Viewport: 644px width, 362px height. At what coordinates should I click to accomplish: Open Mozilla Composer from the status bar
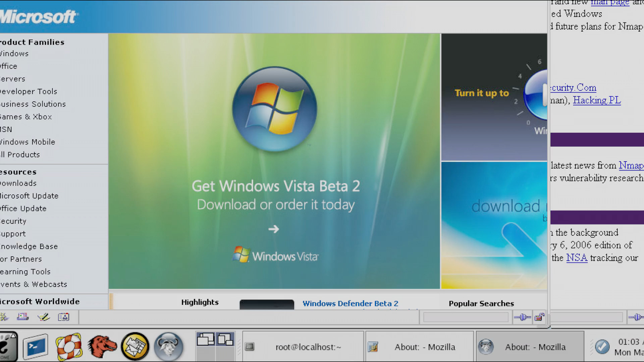tap(44, 317)
